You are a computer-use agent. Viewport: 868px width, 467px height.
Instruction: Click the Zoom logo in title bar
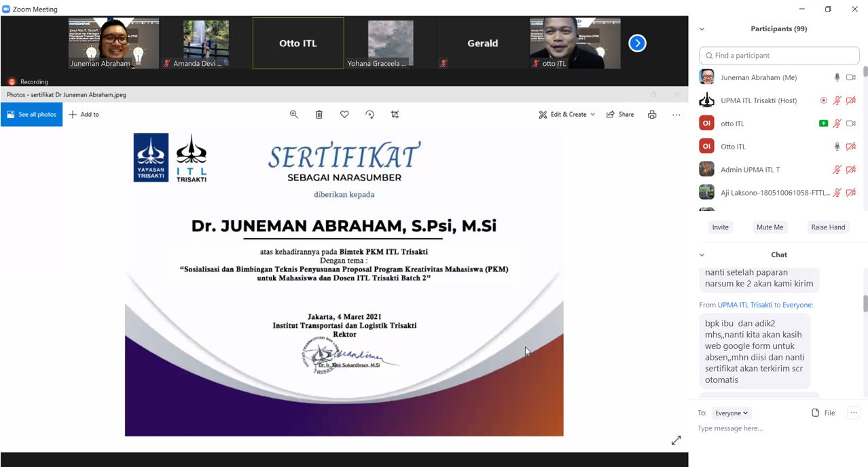[6, 9]
